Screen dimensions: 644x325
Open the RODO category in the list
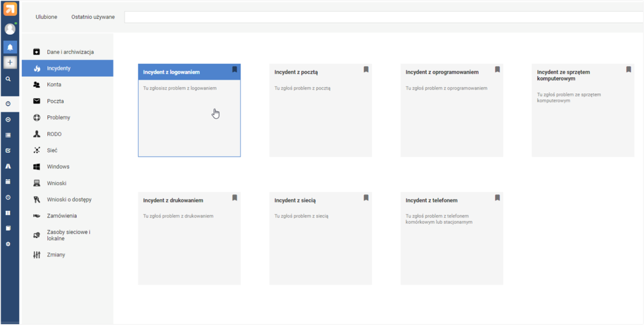[68, 134]
